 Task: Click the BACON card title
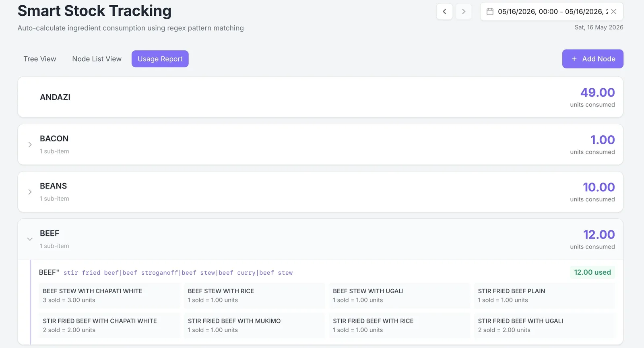coord(54,139)
